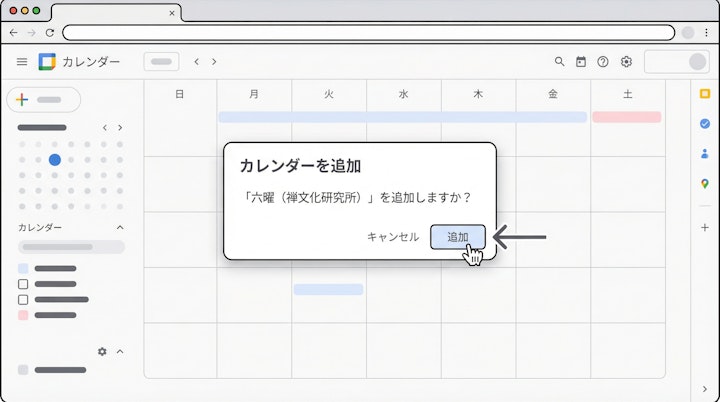720x402 pixels.
Task: Click the browser forward arrow
Action: [31, 33]
